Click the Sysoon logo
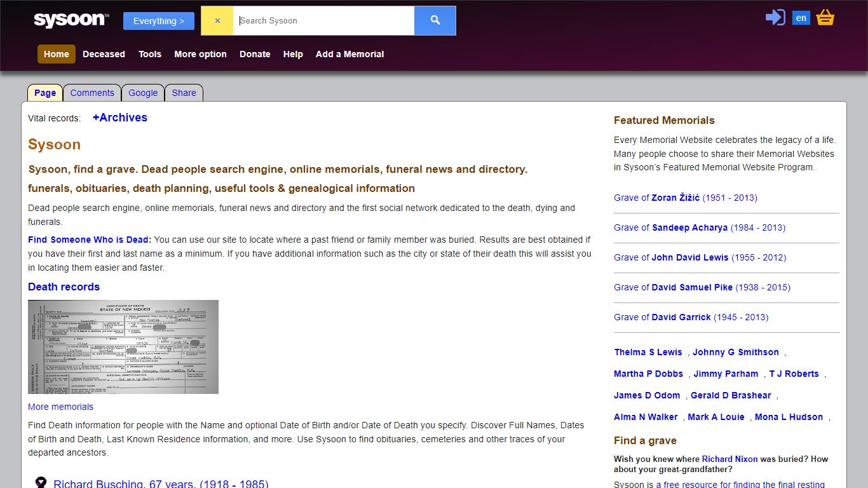 (71, 20)
